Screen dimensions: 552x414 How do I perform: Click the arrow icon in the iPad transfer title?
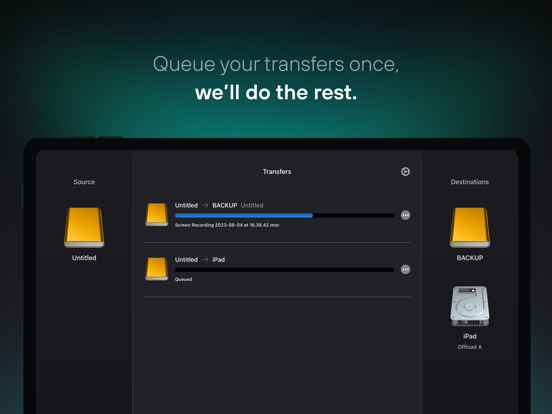tap(205, 259)
